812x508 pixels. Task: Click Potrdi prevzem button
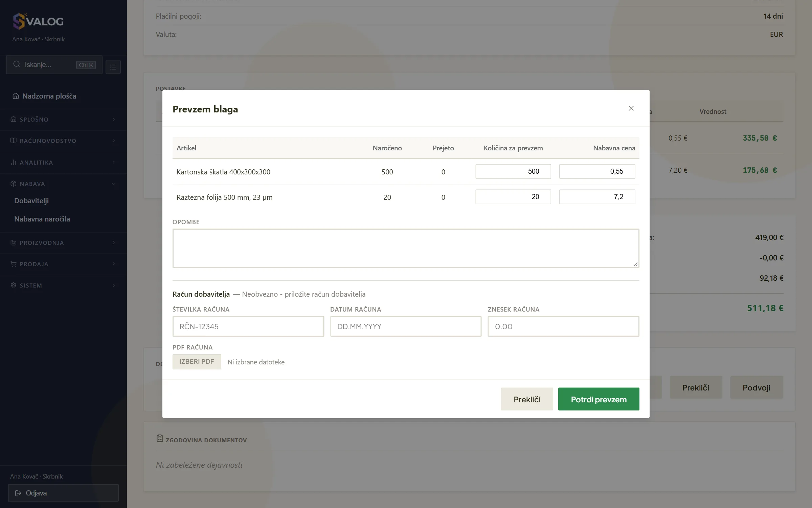click(599, 399)
